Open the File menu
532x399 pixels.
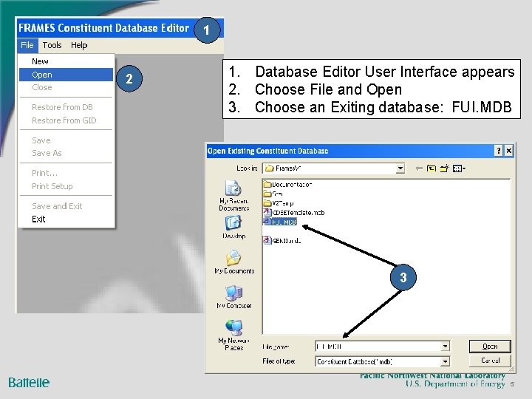(x=27, y=45)
